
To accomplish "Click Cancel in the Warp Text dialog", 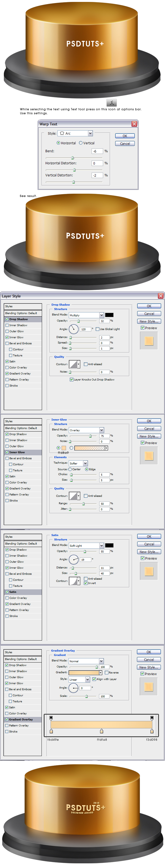I will (x=125, y=143).
